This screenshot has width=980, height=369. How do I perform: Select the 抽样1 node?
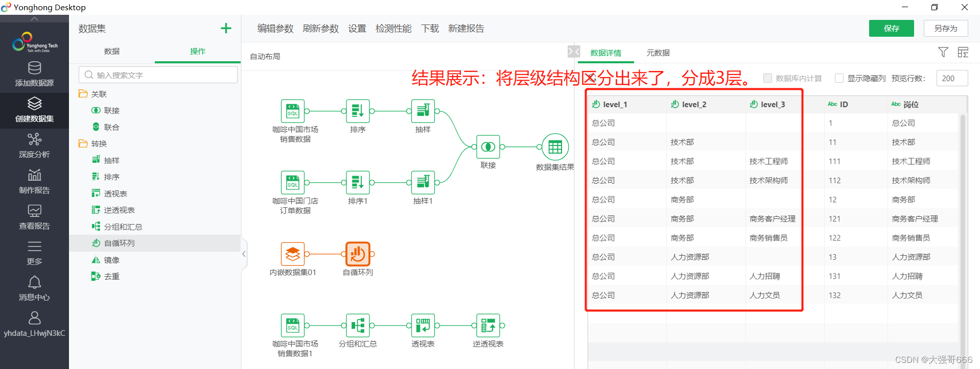(x=423, y=182)
